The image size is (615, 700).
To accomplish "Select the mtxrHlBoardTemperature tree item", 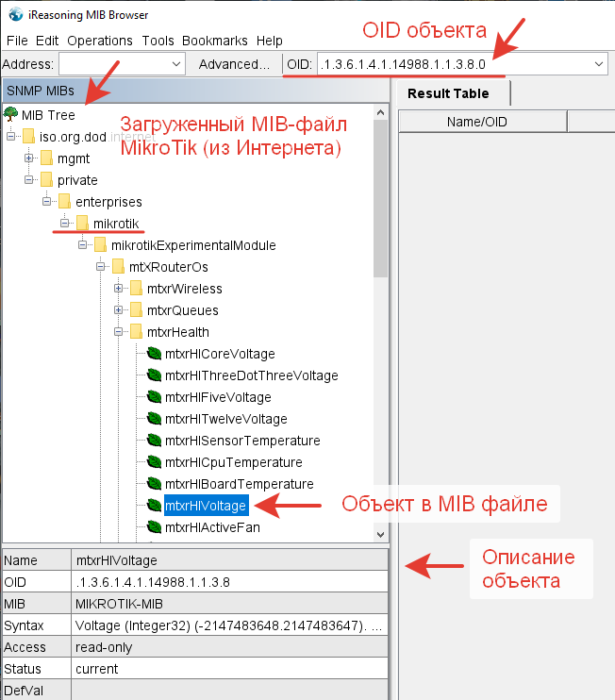I will [240, 484].
